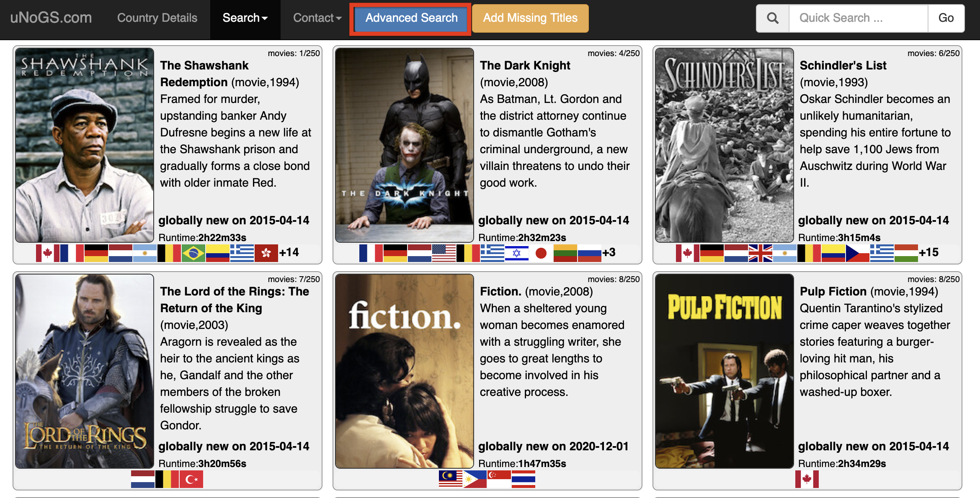
Task: Click the Fiction. title text
Action: (500, 291)
